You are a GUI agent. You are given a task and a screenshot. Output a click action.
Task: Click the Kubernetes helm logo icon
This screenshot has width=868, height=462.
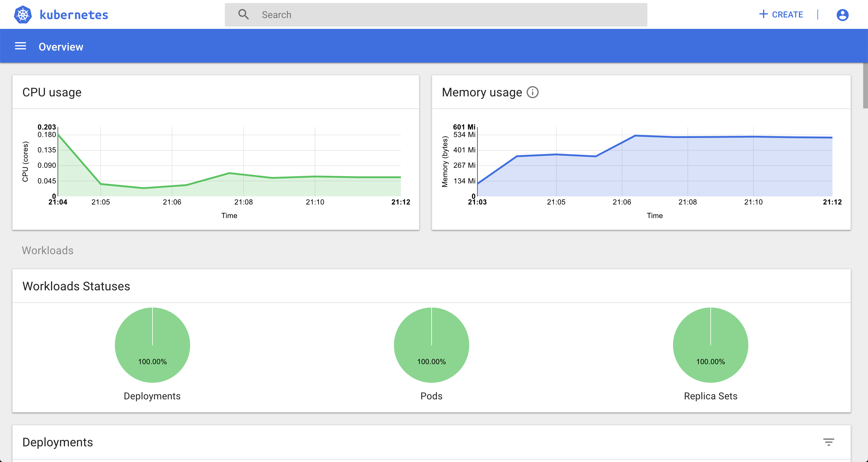coord(23,15)
